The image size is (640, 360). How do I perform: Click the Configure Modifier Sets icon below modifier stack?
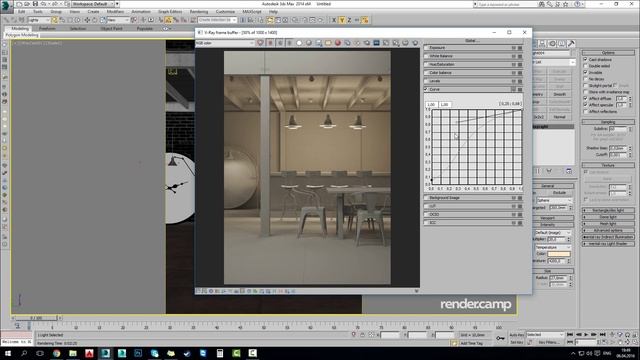(x=569, y=171)
